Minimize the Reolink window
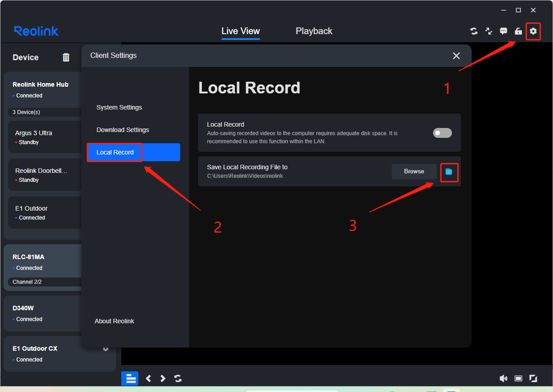This screenshot has width=553, height=392. (x=503, y=10)
